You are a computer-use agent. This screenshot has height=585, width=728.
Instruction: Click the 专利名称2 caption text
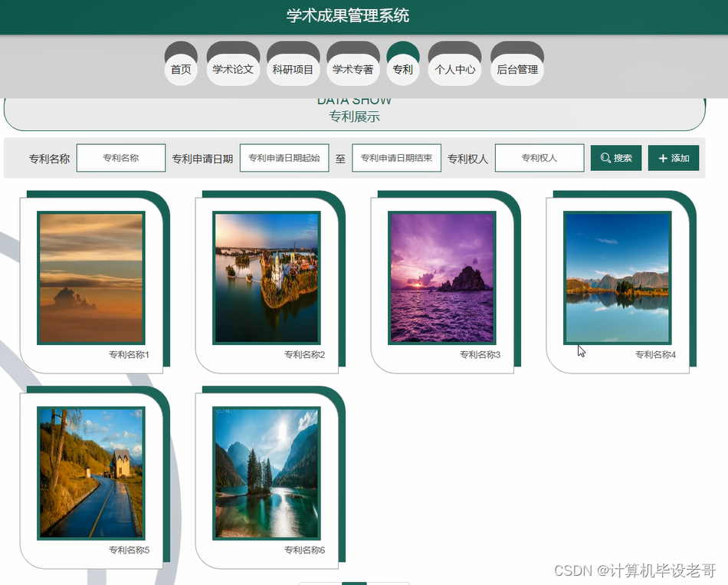pyautogui.click(x=304, y=354)
